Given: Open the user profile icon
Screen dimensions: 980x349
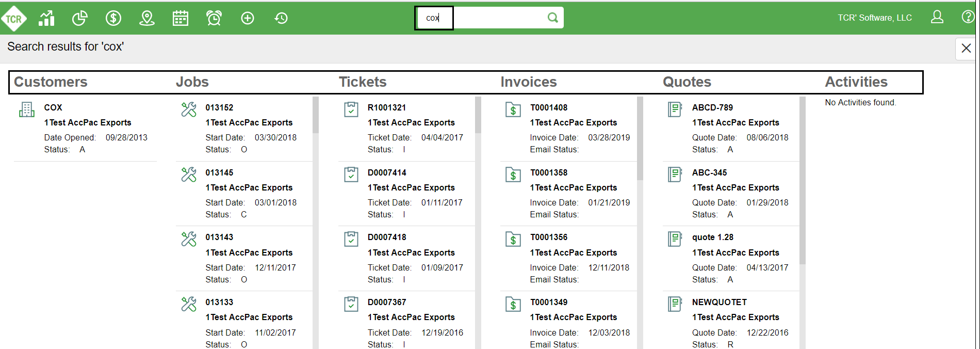Looking at the screenshot, I should point(937,18).
